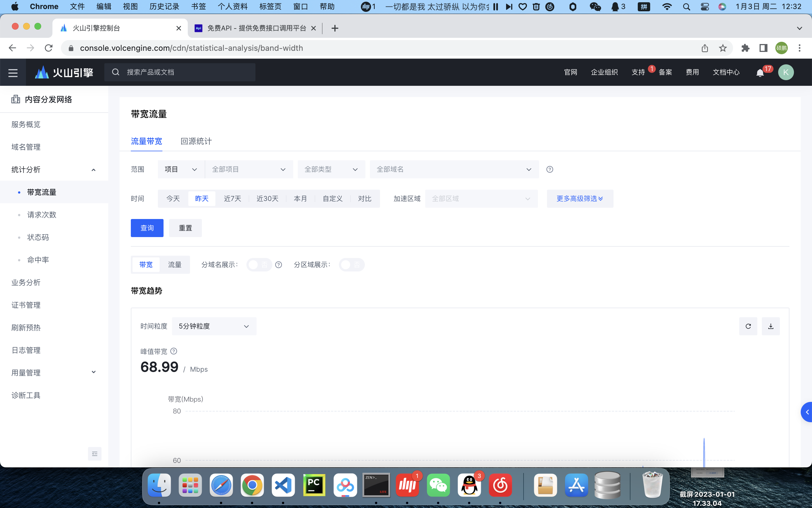Viewport: 812px width, 508px height.
Task: Expand the 用量管理 sidebar section
Action: click(x=54, y=373)
